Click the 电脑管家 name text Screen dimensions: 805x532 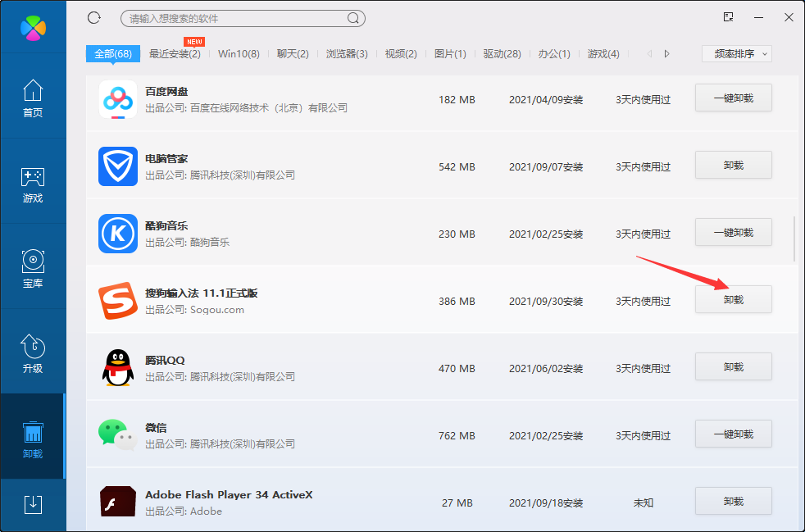pos(166,159)
